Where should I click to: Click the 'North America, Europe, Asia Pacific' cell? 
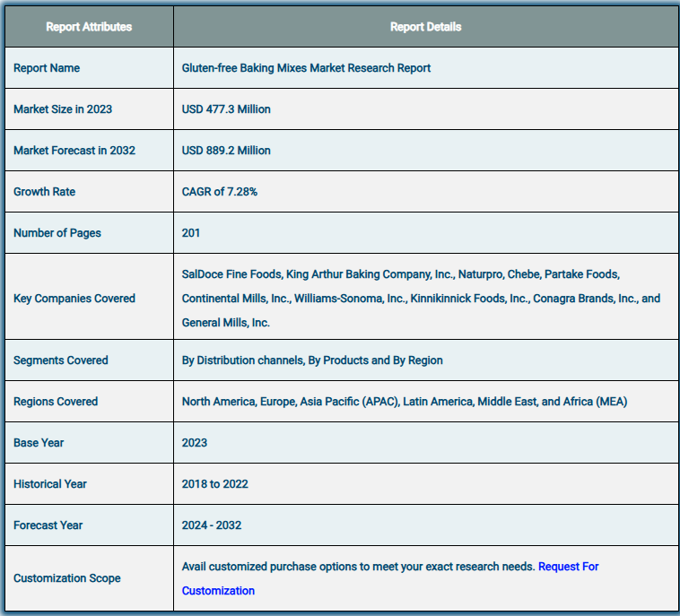pyautogui.click(x=405, y=402)
